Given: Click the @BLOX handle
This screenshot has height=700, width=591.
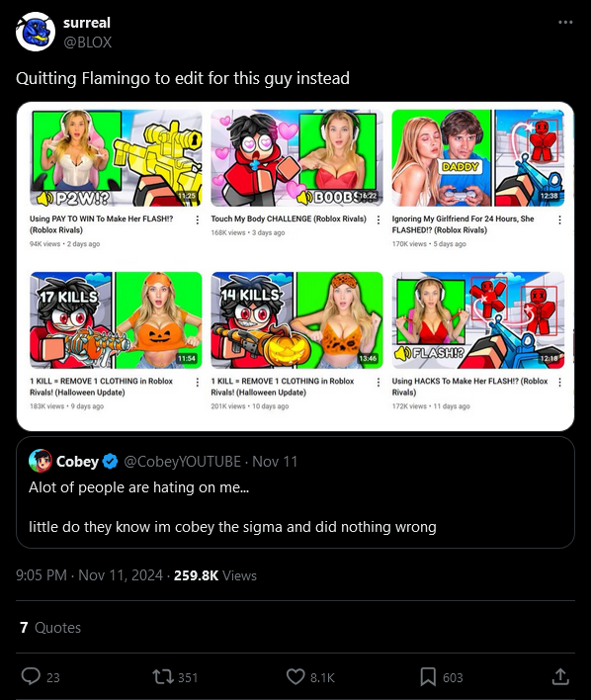Looking at the screenshot, I should 88,42.
